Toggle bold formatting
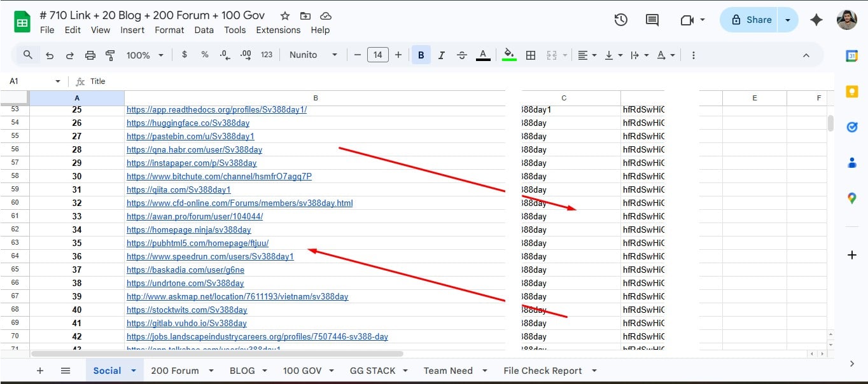 click(421, 55)
